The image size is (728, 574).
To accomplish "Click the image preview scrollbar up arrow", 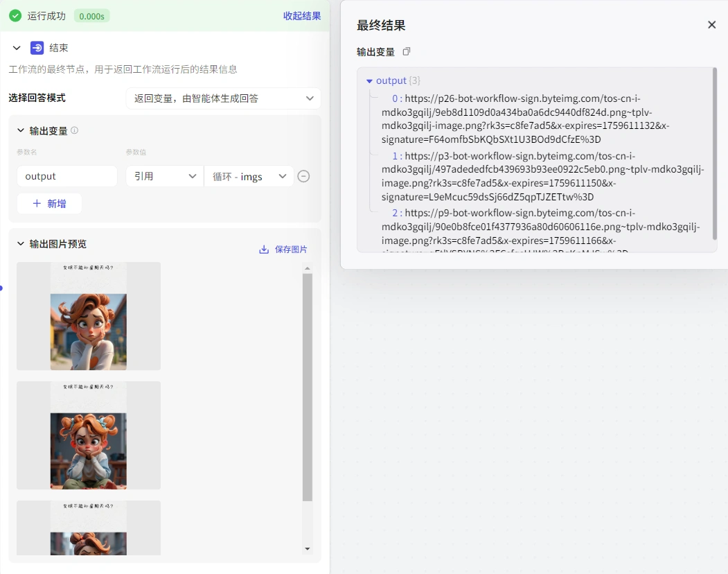I will point(308,268).
